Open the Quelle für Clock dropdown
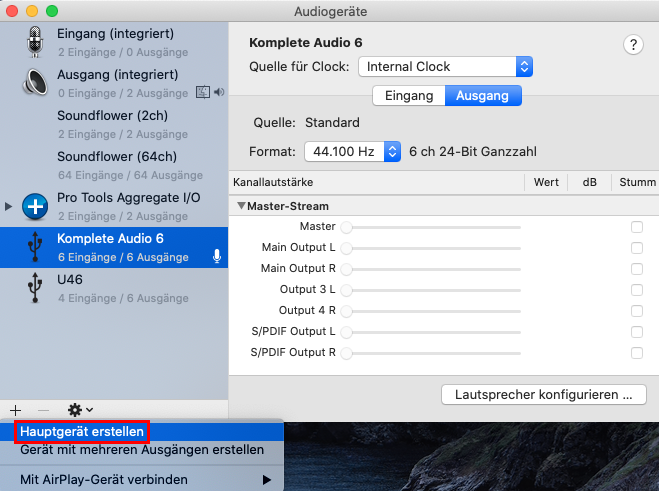This screenshot has height=491, width=659. (x=445, y=66)
